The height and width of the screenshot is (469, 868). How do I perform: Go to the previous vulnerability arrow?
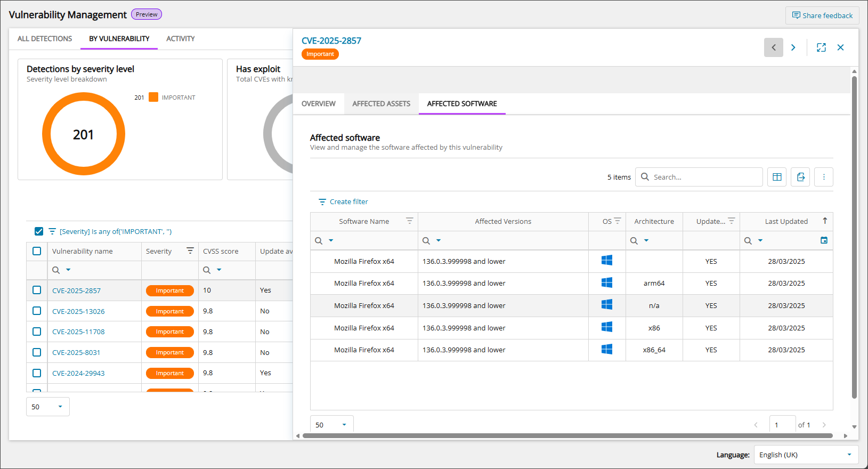tap(774, 47)
